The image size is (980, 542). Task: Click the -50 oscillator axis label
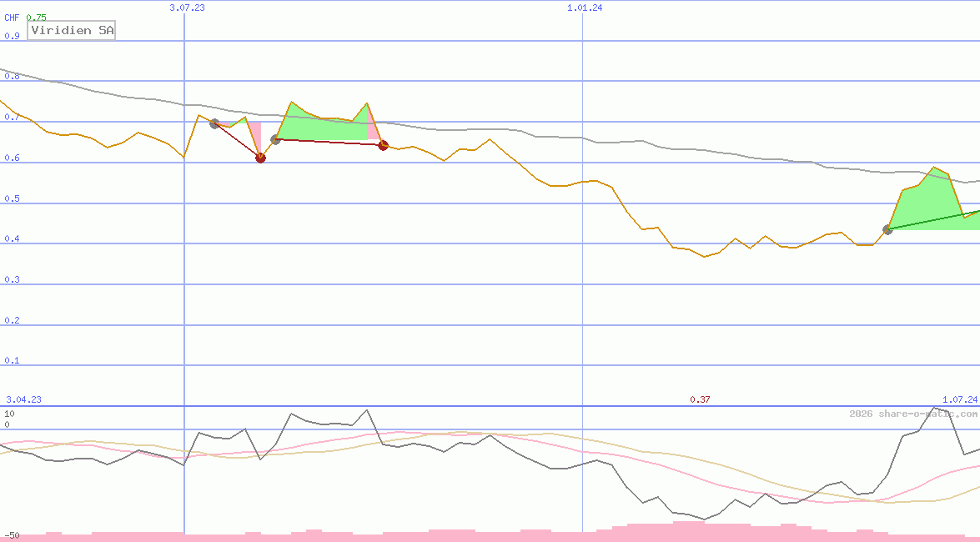(x=12, y=534)
